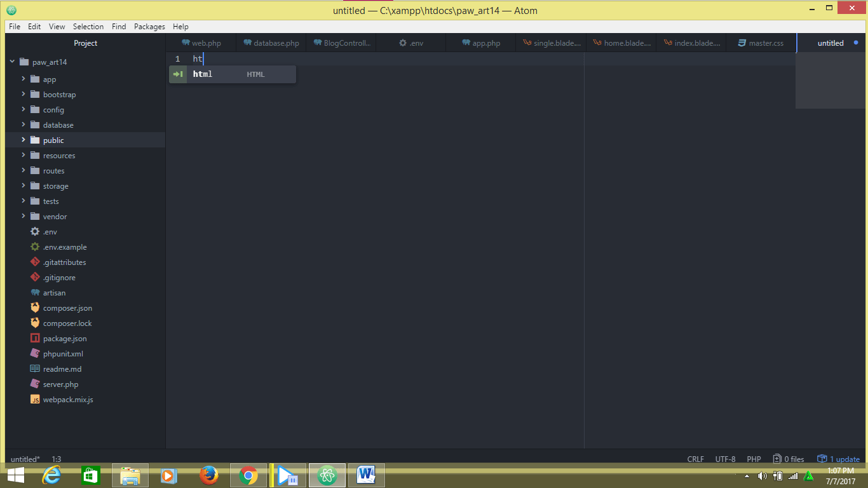The width and height of the screenshot is (868, 488).
Task: Click the stylesheet icon on the master.css tab
Action: coord(741,43)
